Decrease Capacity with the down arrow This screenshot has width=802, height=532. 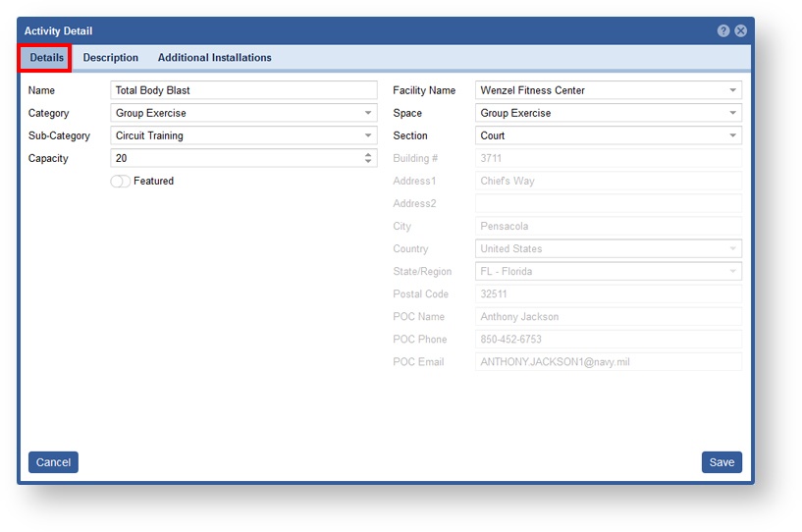pos(368,162)
